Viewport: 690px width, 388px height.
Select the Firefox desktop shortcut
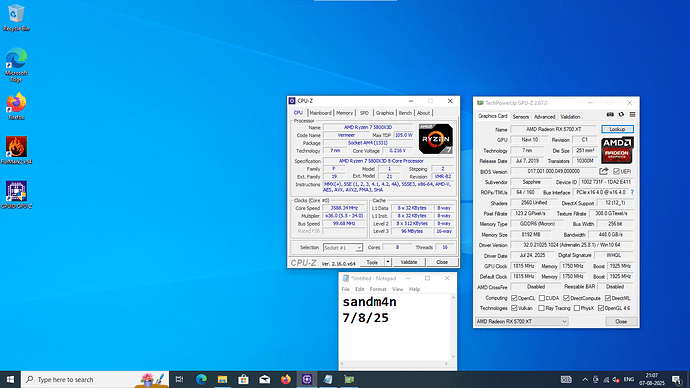pos(16,106)
